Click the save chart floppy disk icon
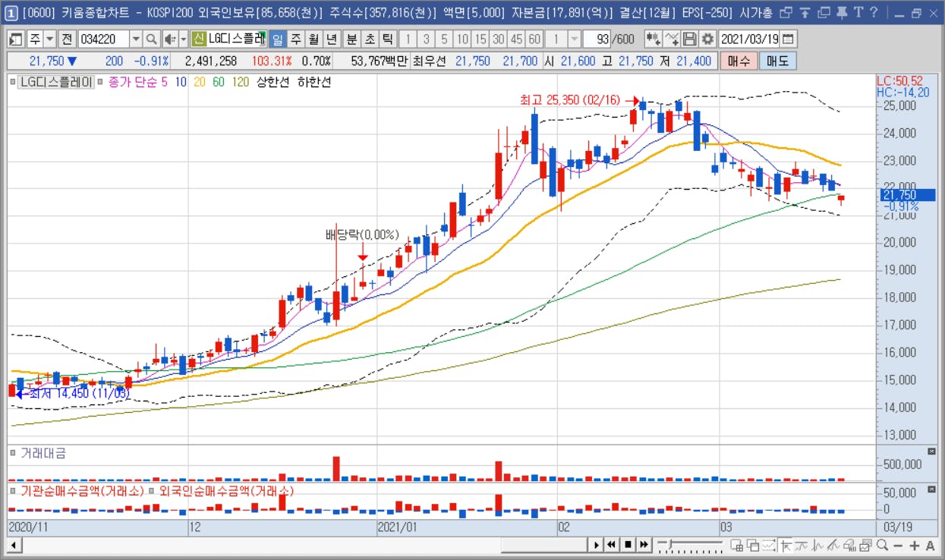Screen dimensions: 945x560 tap(689, 39)
